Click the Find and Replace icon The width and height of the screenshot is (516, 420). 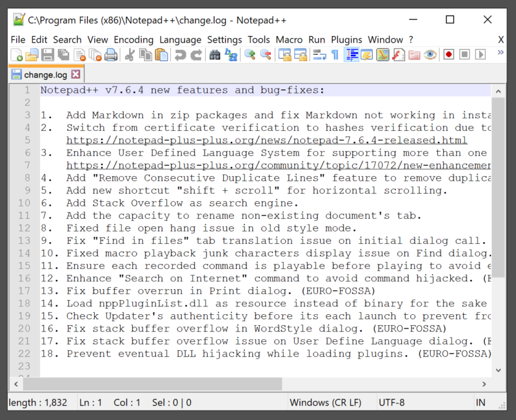coord(230,55)
